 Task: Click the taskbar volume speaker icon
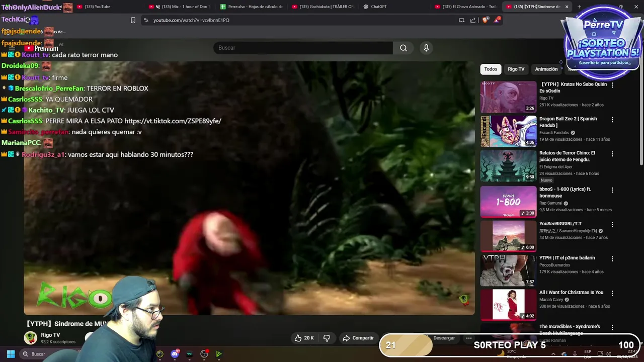tap(609, 354)
